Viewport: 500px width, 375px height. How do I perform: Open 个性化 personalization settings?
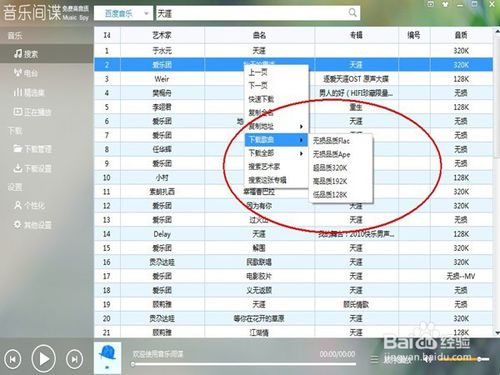coord(29,205)
